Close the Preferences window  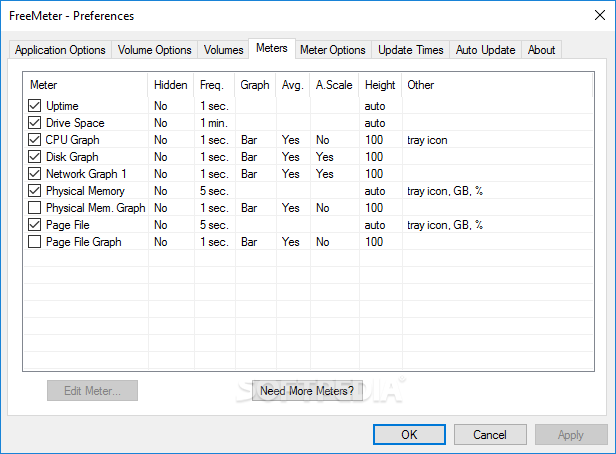(600, 15)
